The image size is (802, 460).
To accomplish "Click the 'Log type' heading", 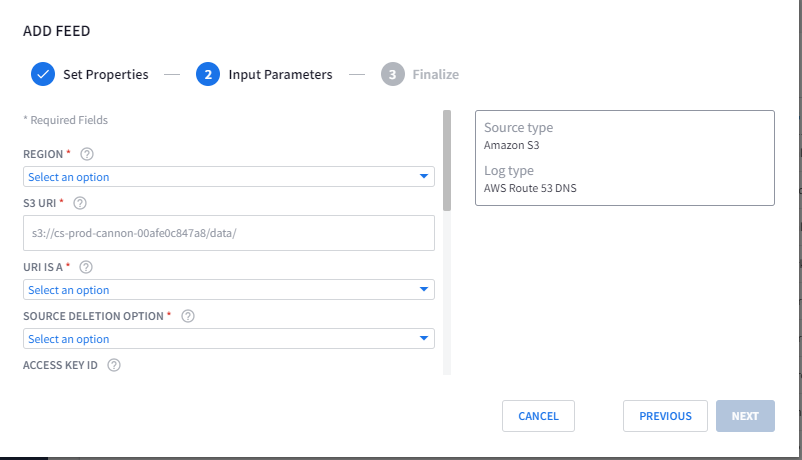I will coord(508,170).
